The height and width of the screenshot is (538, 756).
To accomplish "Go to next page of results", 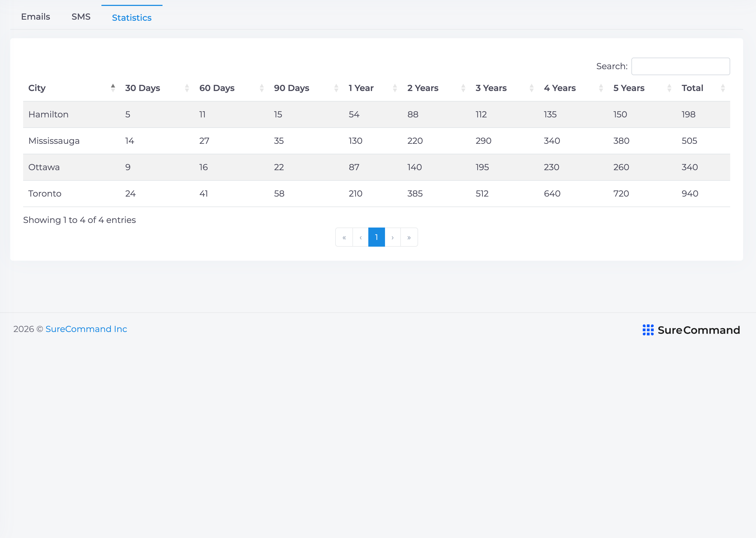I will coord(393,237).
